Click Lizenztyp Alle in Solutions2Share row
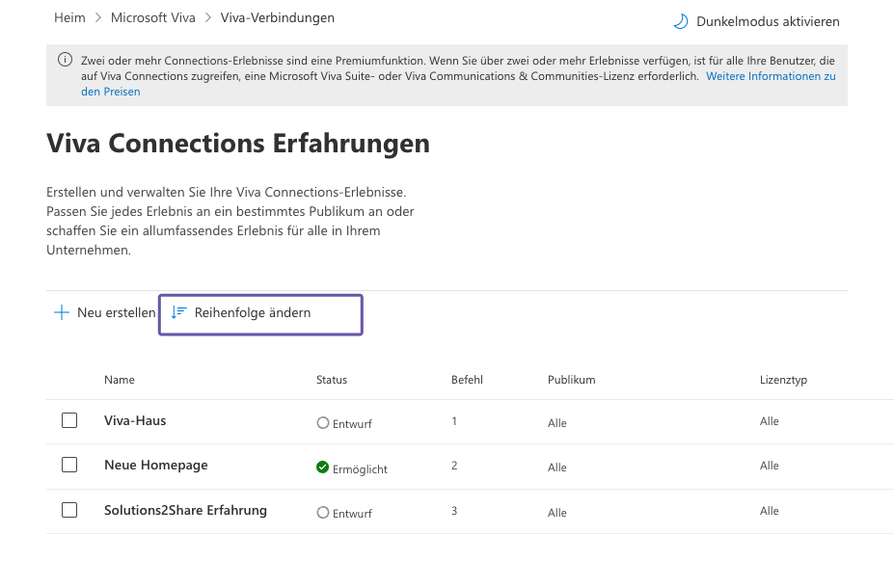The image size is (894, 588). 770,511
